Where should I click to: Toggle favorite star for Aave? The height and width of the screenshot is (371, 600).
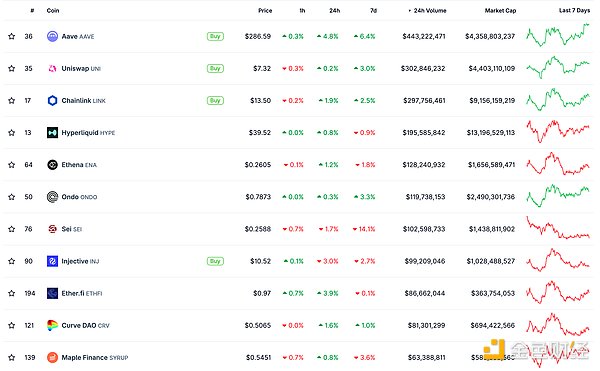[x=12, y=36]
